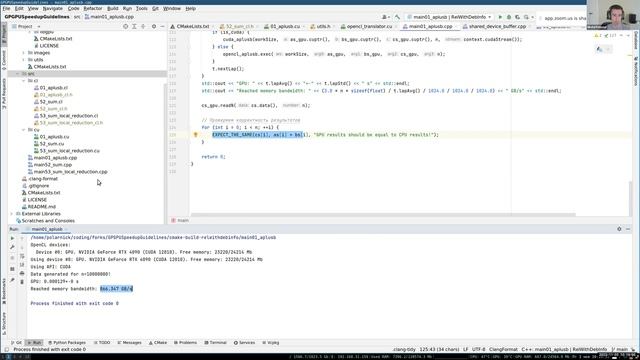
Task: Switch to utils.h editor tab
Action: [322, 27]
